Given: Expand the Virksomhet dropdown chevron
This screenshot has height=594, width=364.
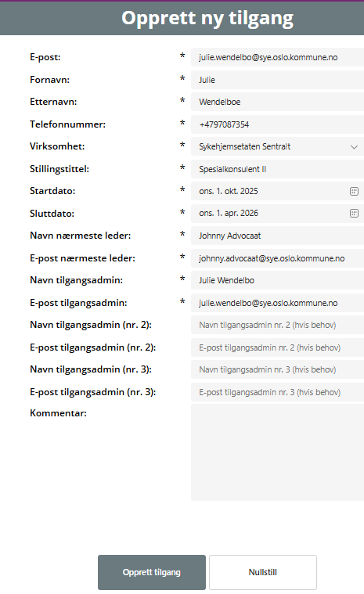Looking at the screenshot, I should pyautogui.click(x=354, y=147).
